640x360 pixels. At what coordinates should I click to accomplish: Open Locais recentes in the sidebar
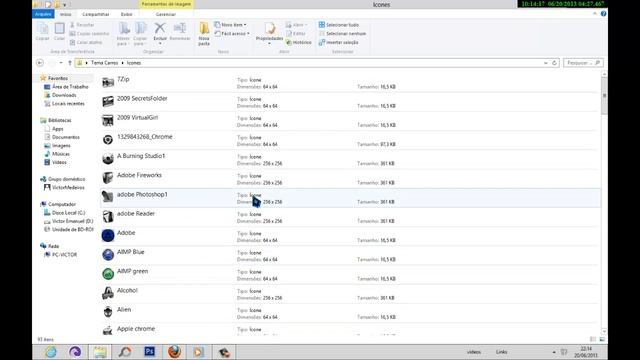pos(68,104)
